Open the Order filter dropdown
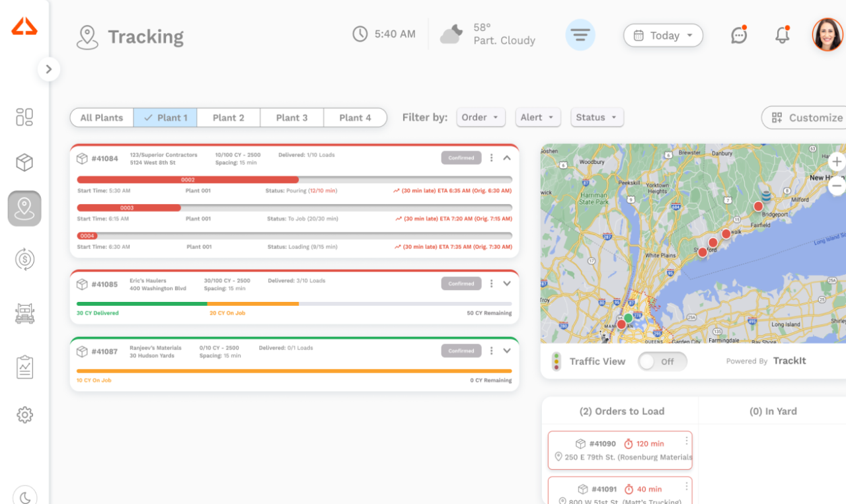 pos(481,117)
